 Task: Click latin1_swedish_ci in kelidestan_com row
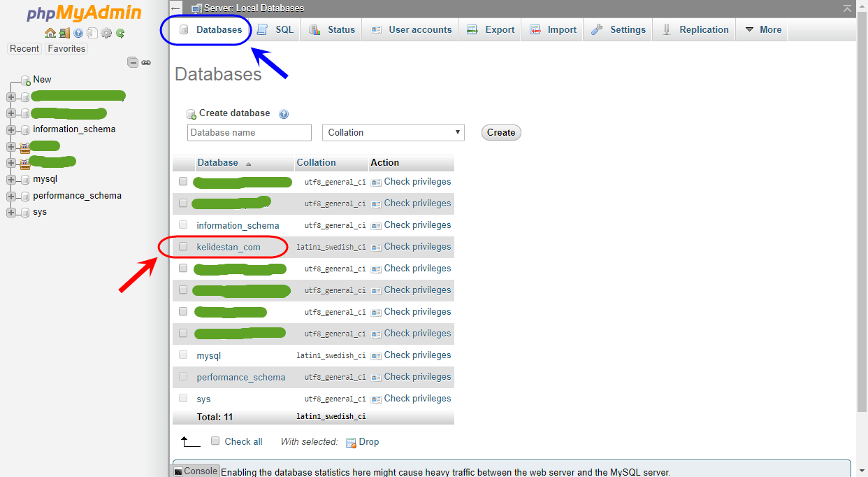(x=331, y=247)
